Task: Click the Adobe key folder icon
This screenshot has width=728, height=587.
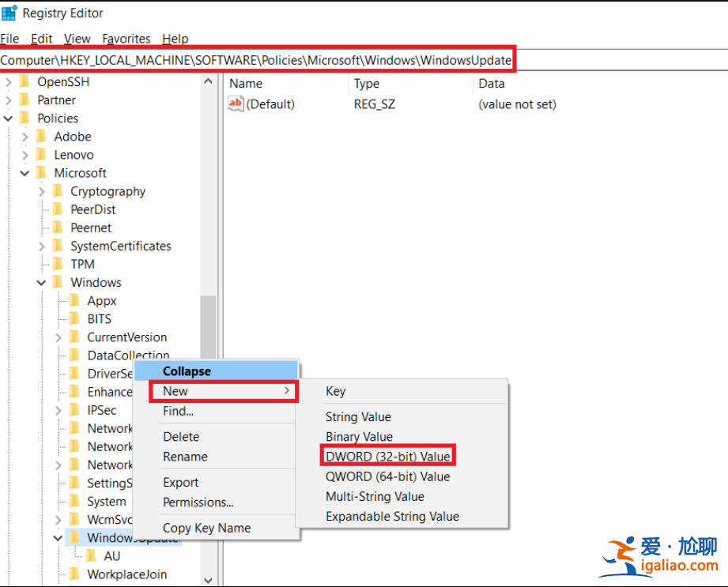Action: point(41,136)
